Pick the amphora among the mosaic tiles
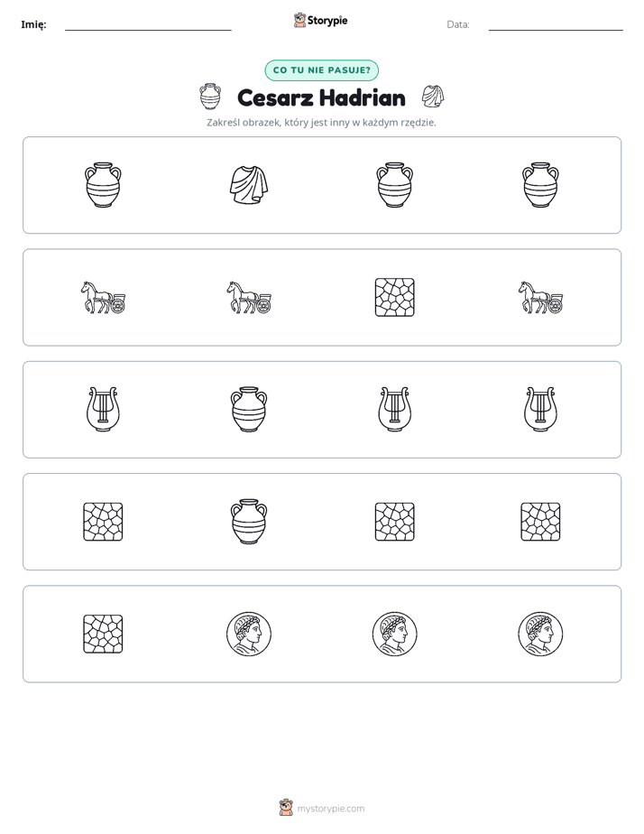Viewport: 644px width, 834px height. coord(249,522)
